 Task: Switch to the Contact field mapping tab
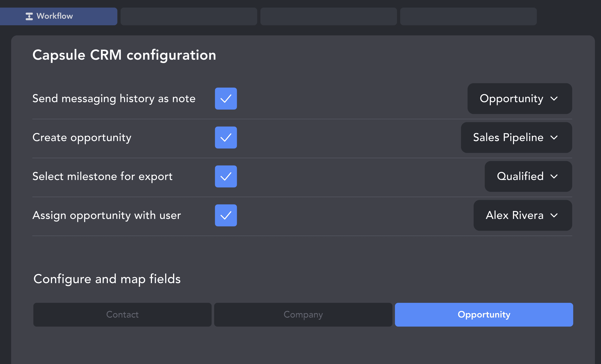point(122,315)
